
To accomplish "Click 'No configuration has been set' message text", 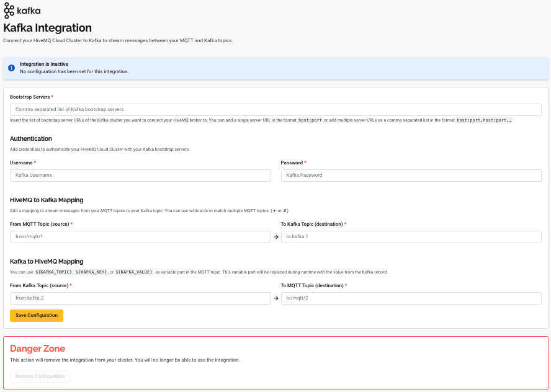I will 74,71.
